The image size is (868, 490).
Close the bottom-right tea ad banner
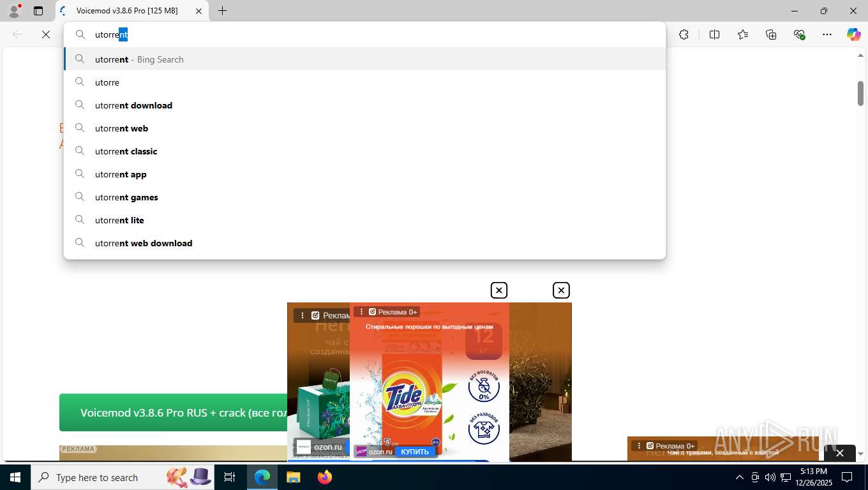tap(840, 453)
